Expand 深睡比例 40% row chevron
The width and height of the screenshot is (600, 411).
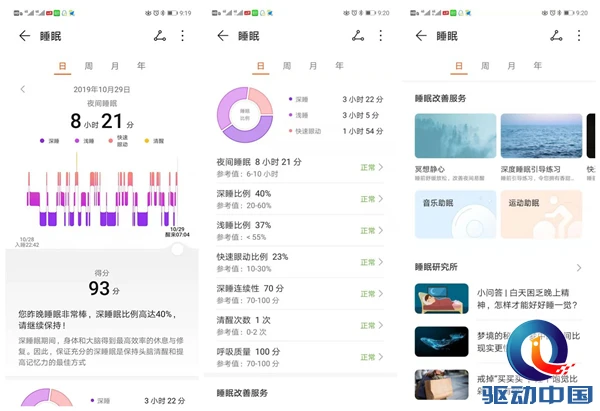tap(381, 199)
